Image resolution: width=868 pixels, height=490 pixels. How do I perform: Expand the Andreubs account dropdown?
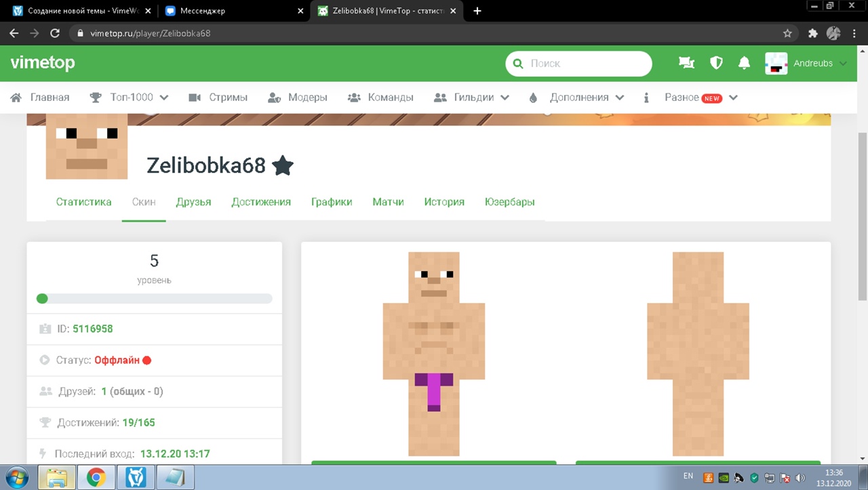coord(843,63)
